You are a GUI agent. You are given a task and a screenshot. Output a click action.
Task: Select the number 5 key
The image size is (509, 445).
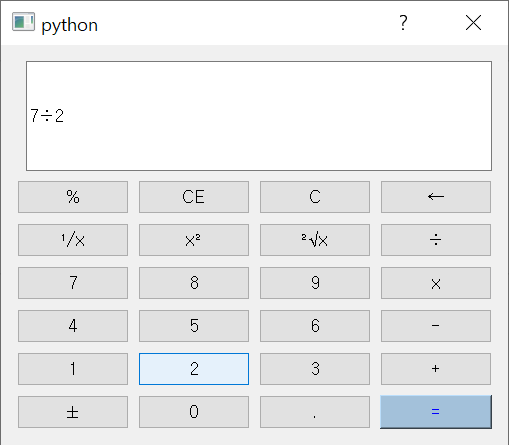coord(194,326)
